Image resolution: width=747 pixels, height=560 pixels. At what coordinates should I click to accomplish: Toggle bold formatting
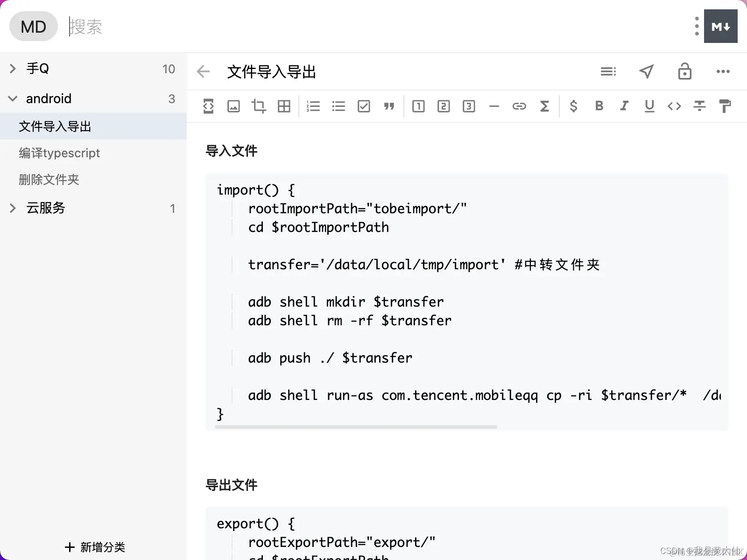point(599,106)
